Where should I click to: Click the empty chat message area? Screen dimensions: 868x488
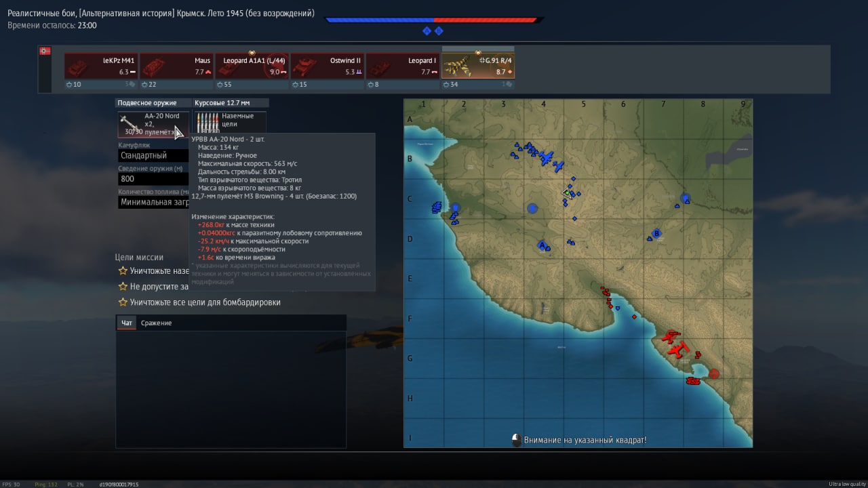(231, 389)
